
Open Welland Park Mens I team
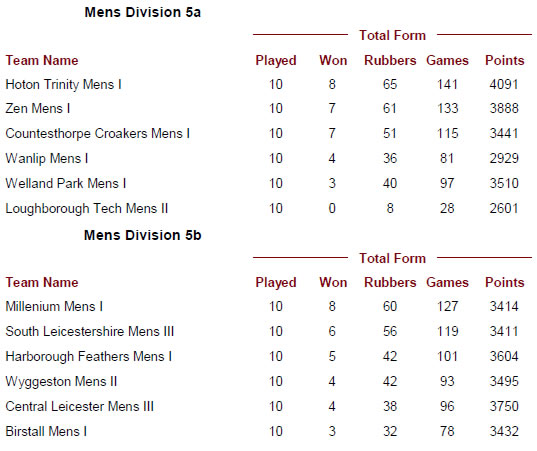[66, 184]
